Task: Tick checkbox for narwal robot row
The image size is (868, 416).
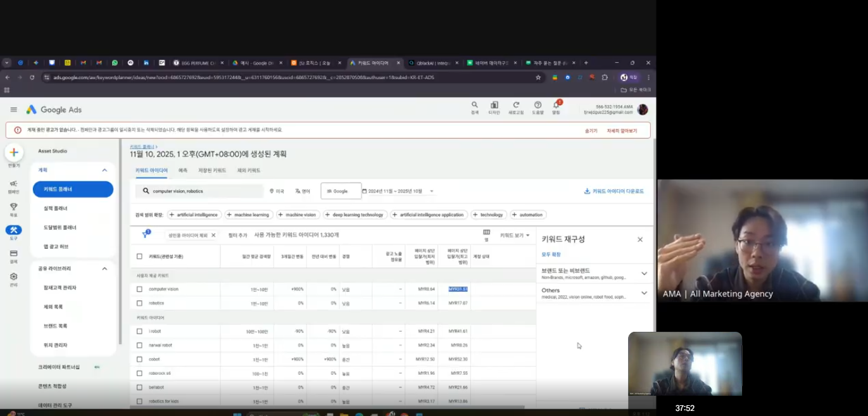Action: point(139,345)
